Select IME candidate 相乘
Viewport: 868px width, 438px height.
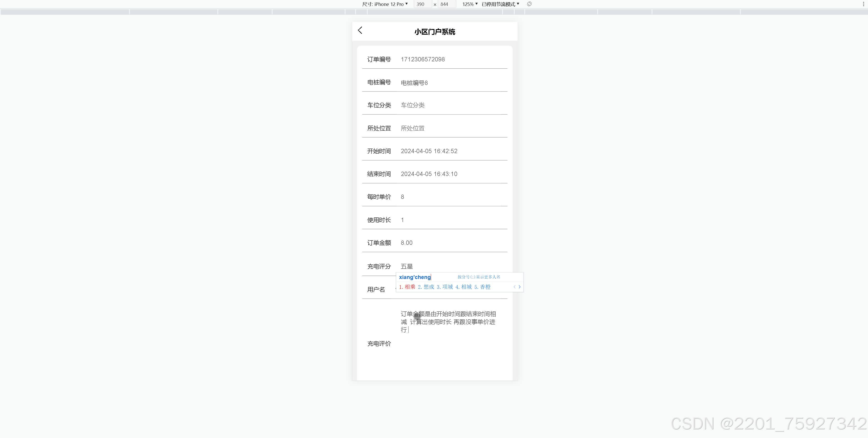click(x=407, y=287)
